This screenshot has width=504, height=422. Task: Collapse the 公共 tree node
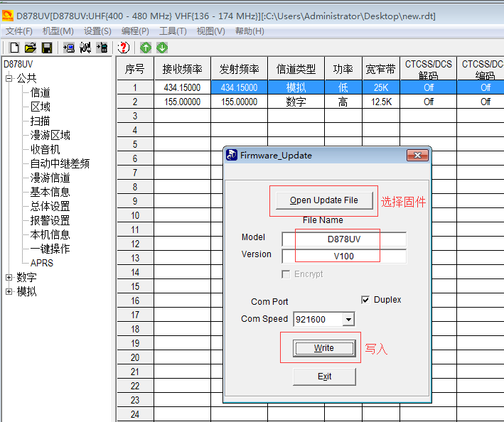click(9, 78)
